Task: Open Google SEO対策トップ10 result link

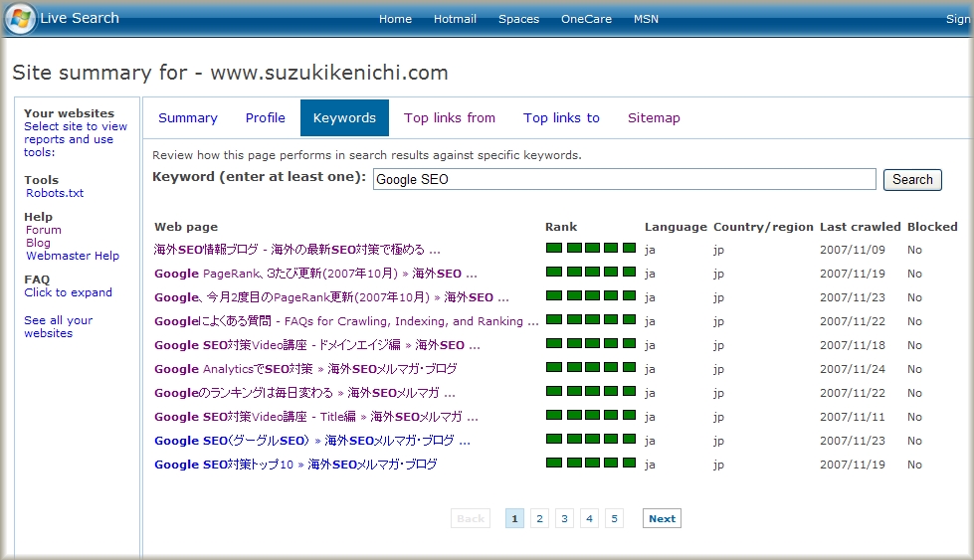Action: click(295, 465)
